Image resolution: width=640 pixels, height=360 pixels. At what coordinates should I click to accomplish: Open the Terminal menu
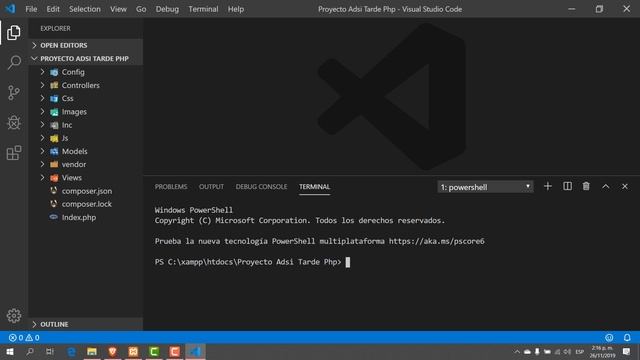[x=203, y=9]
